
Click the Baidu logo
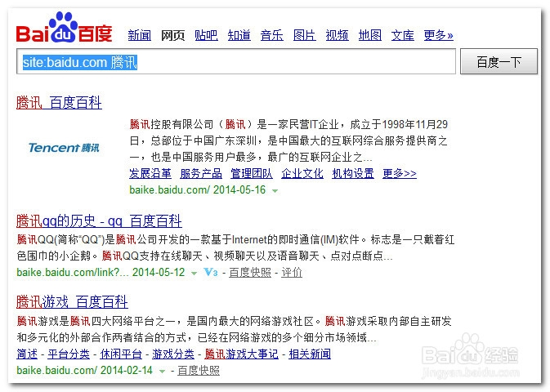click(x=65, y=27)
